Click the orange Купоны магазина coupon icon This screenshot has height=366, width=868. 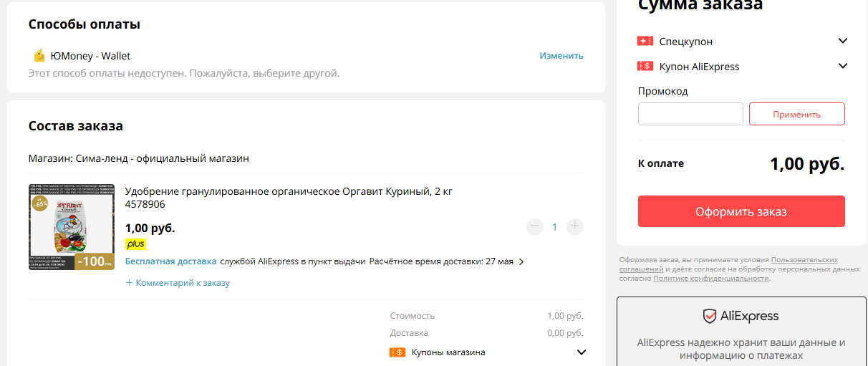(x=397, y=352)
